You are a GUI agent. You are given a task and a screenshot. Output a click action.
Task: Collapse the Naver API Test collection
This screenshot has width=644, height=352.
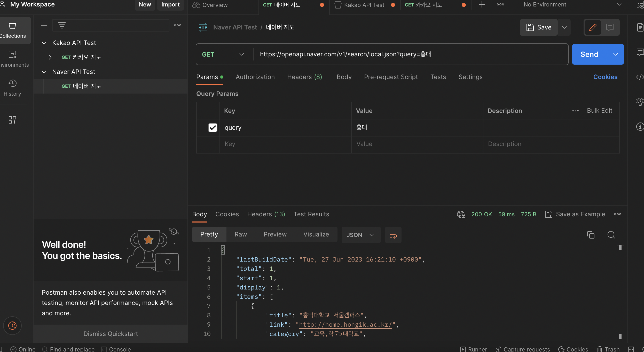[x=44, y=72]
